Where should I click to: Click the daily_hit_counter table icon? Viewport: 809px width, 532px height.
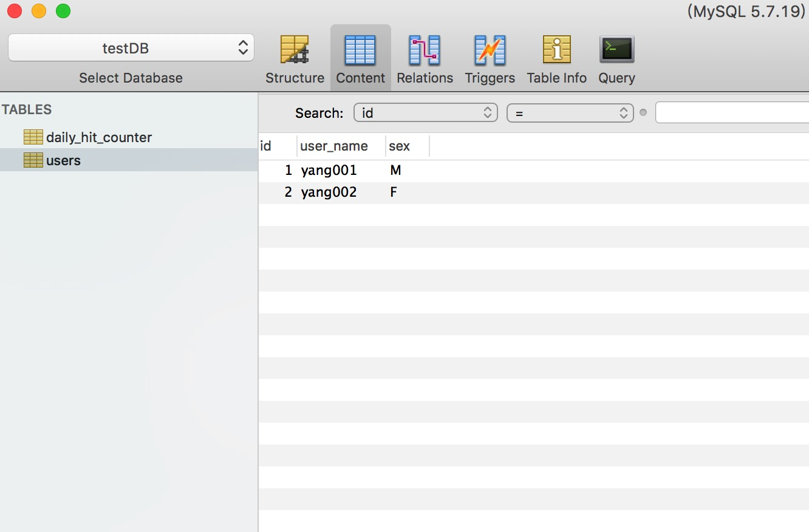[33, 137]
